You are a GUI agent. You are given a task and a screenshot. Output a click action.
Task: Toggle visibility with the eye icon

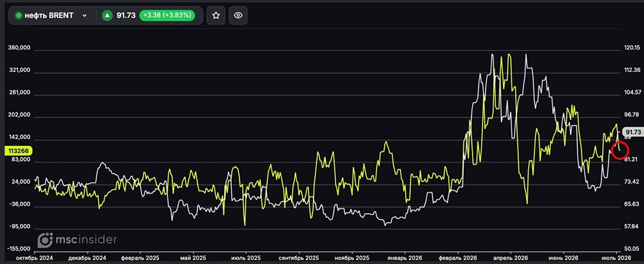click(x=238, y=15)
